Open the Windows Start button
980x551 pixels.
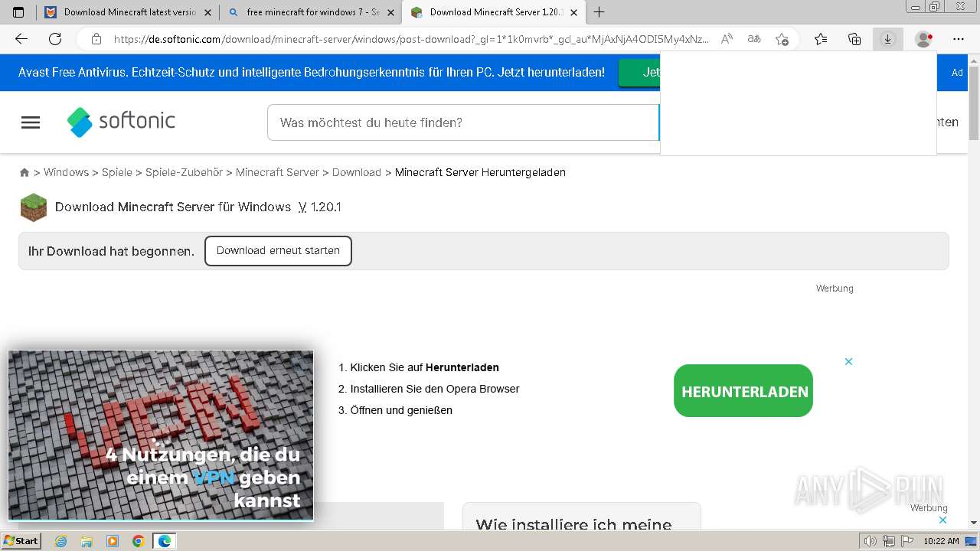21,540
